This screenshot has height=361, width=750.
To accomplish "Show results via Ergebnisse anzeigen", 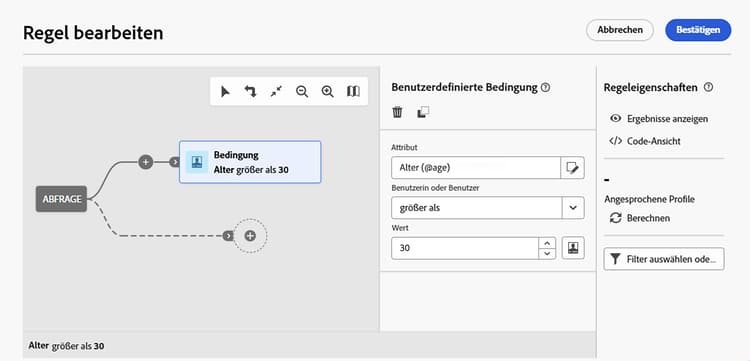I will pos(660,119).
